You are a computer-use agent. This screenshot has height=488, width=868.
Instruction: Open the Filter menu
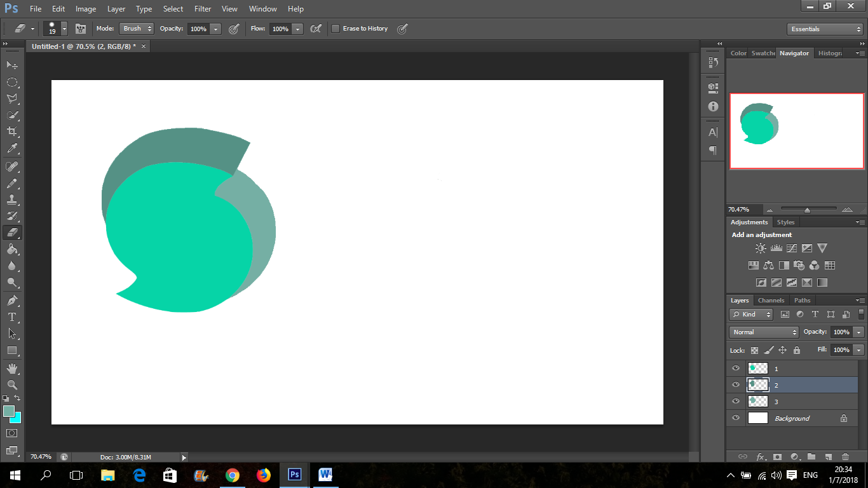tap(203, 9)
